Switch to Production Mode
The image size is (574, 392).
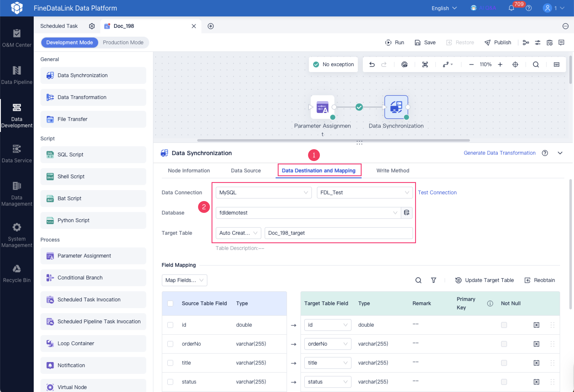123,43
